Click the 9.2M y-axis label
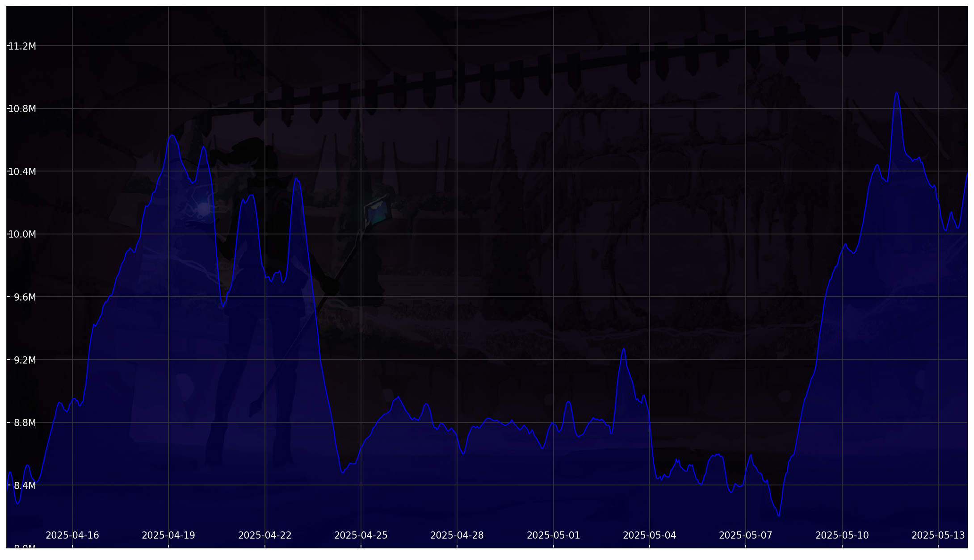 click(25, 360)
